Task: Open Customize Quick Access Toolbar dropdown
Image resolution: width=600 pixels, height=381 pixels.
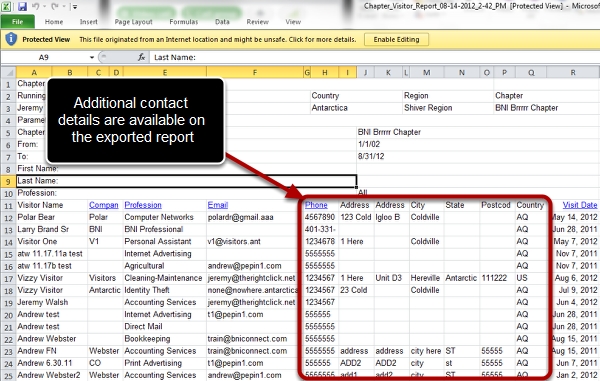Action: 75,7
